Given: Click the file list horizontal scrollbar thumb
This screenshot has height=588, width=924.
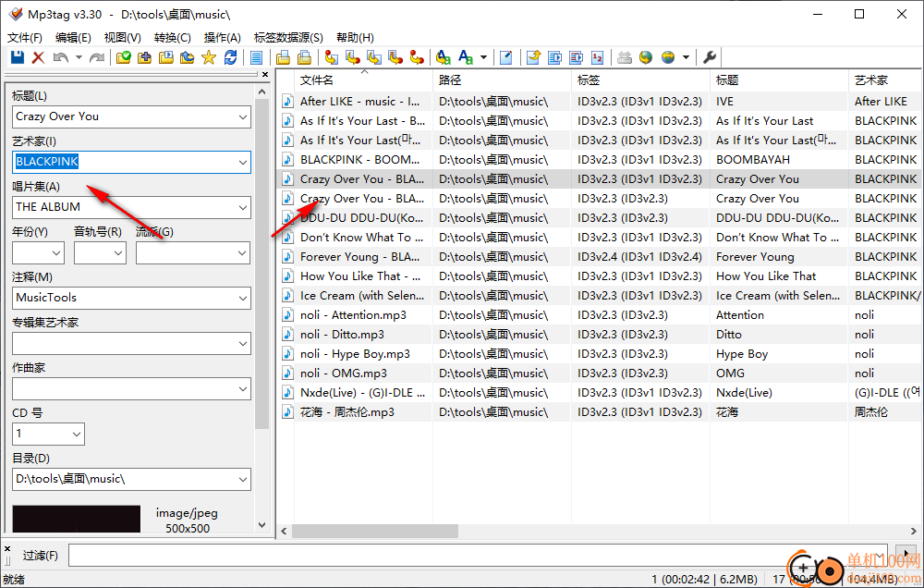Looking at the screenshot, I should tap(375, 532).
